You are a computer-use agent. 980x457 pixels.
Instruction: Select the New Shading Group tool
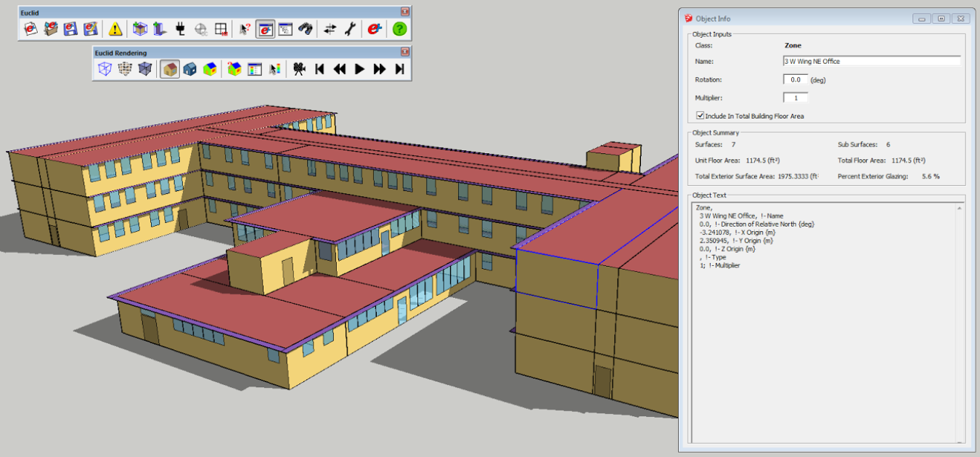pos(160,29)
